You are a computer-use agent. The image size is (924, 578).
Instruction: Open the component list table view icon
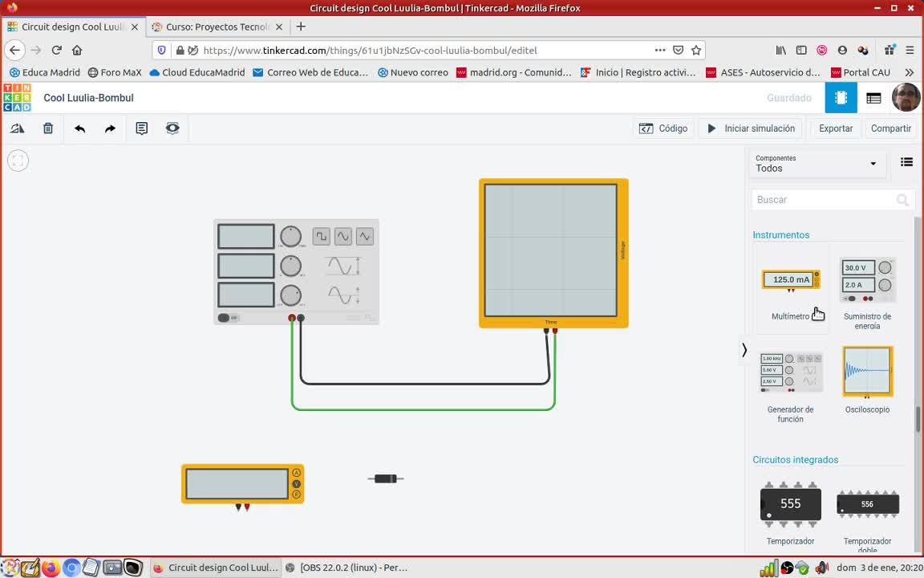[873, 98]
